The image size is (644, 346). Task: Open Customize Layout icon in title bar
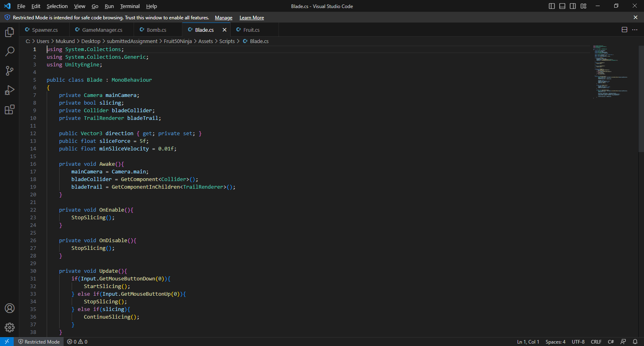pos(583,6)
